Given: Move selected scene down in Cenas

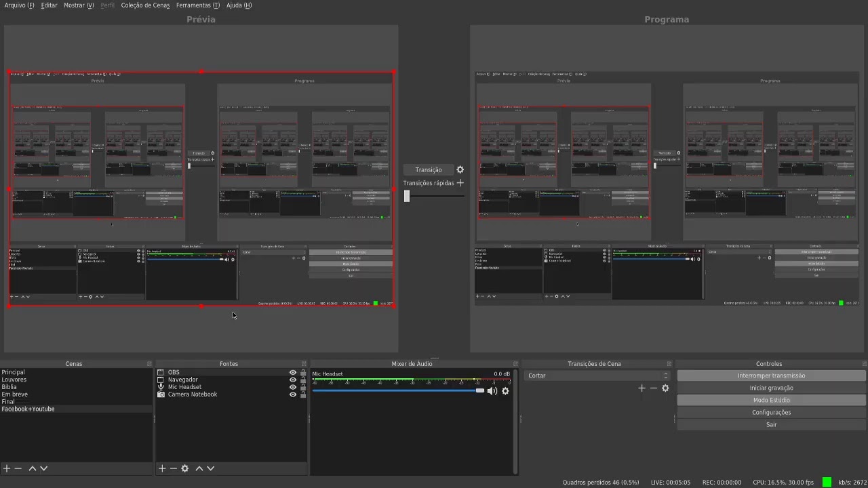Looking at the screenshot, I should (43, 468).
